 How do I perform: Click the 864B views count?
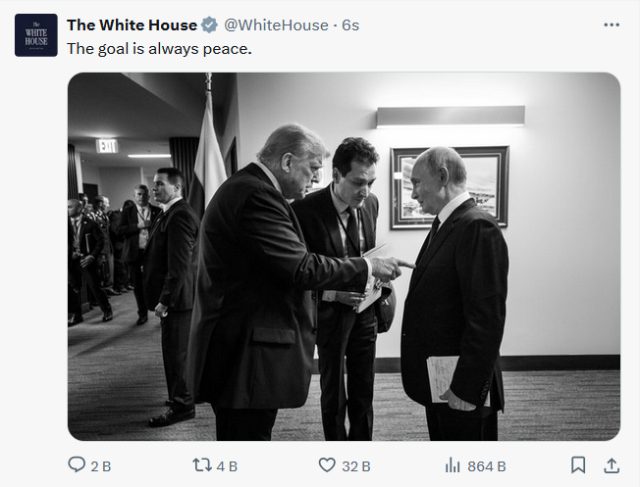pyautogui.click(x=487, y=466)
